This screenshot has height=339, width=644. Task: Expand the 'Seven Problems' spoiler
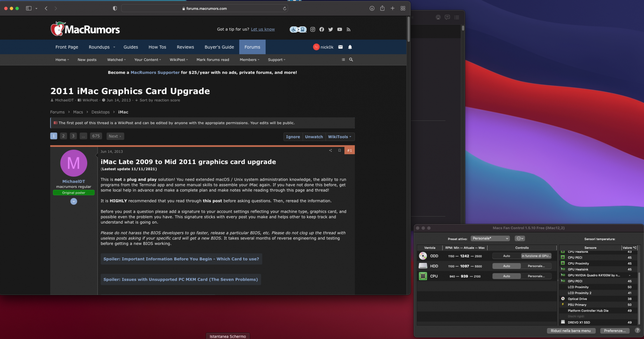click(x=181, y=280)
